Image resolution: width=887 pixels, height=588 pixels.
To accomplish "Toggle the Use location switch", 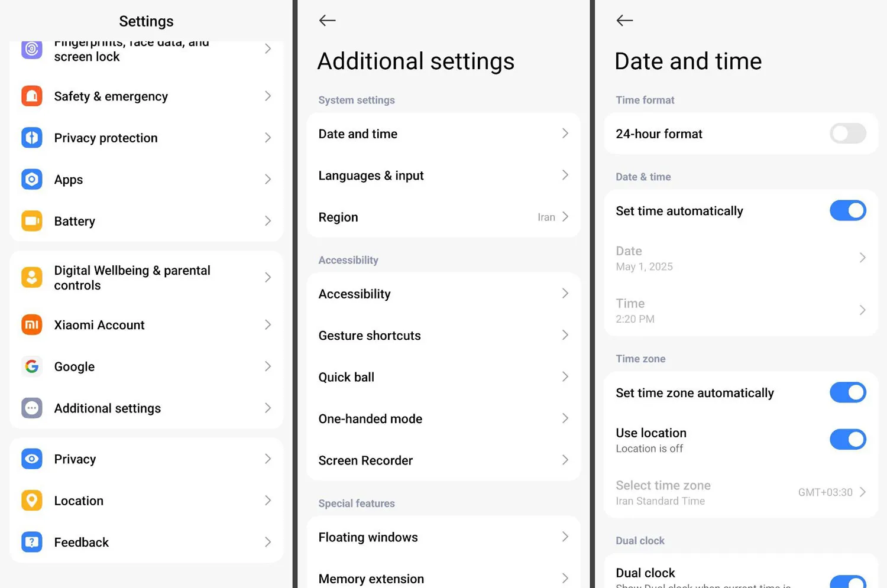I will click(x=847, y=440).
